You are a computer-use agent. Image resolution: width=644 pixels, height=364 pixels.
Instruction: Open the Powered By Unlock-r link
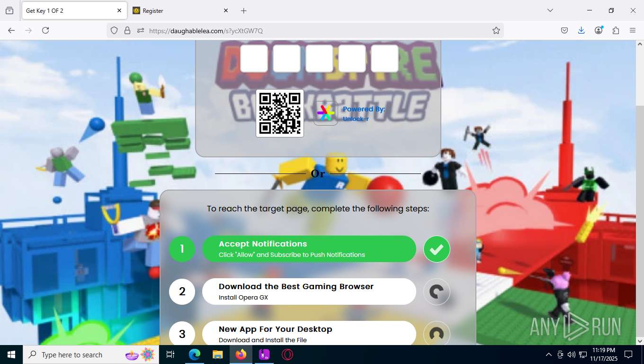tap(364, 114)
